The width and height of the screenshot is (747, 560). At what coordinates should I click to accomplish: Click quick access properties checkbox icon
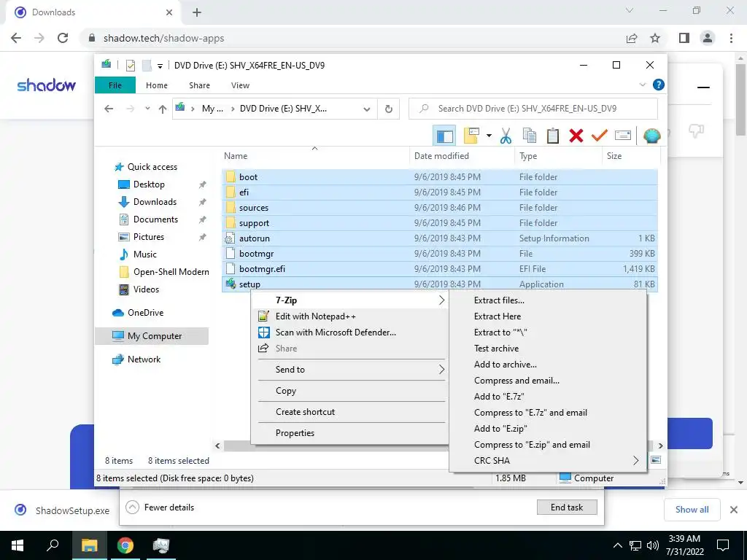pos(130,65)
